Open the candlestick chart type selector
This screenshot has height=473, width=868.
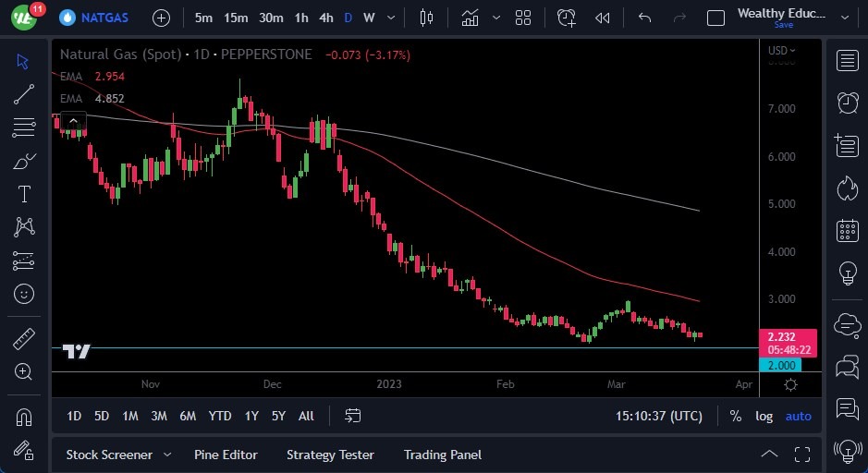click(x=426, y=18)
